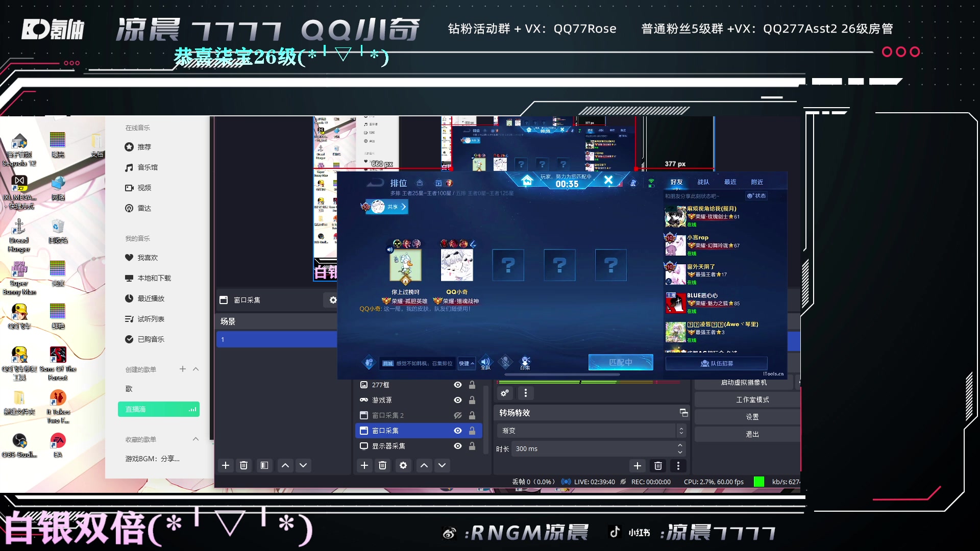Add a new source in OBS
Screen dimensions: 980x551
click(x=364, y=465)
